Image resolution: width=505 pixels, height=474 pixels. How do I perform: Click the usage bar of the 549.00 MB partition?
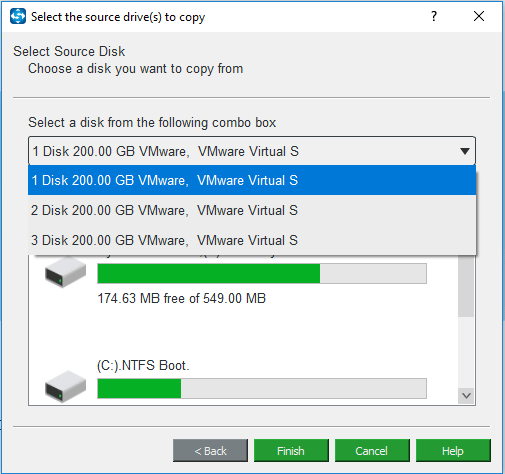pos(262,273)
